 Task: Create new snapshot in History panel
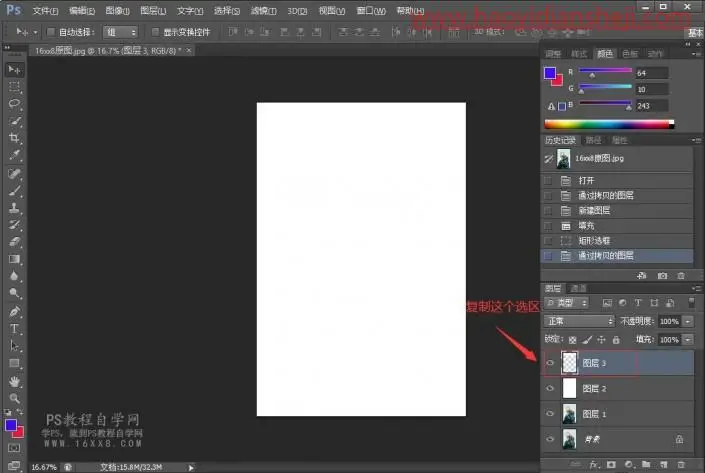pyautogui.click(x=662, y=276)
